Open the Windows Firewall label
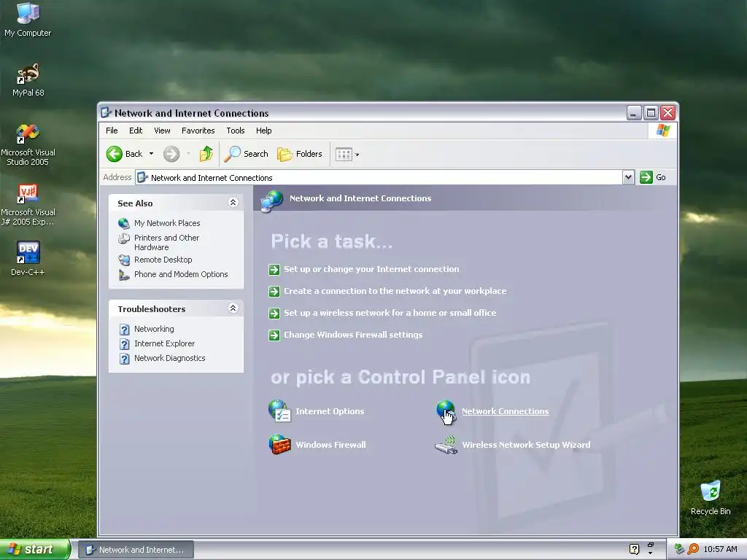This screenshot has width=747, height=560. click(x=330, y=444)
